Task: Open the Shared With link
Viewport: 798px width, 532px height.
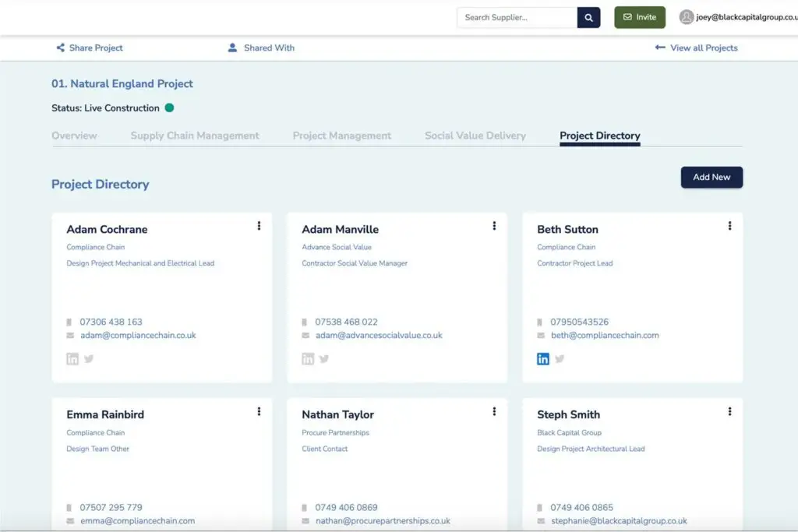Action: point(269,48)
